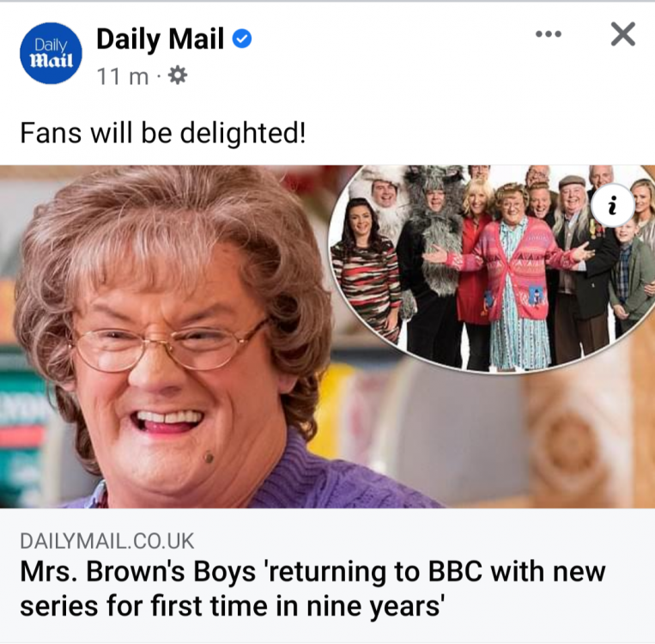
Task: Select the 'Fans will be delighted!' caption
Action: pos(163,133)
